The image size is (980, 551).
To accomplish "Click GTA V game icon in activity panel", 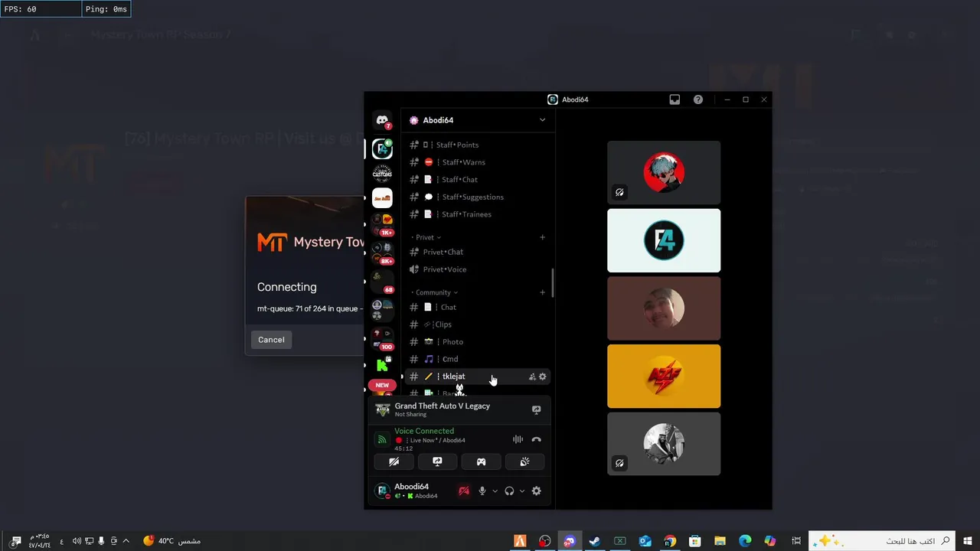I will tap(382, 409).
